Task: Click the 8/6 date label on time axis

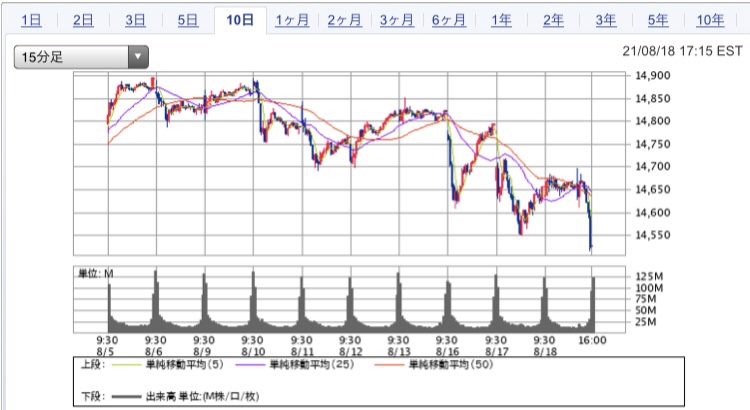Action: click(x=154, y=352)
